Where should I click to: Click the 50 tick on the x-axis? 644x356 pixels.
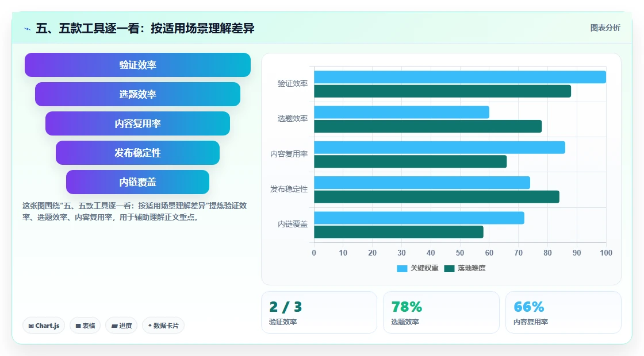click(x=460, y=253)
